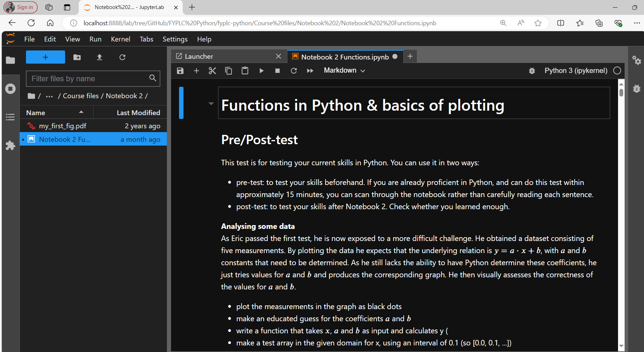Open the Extension Manager puzzle icon
The image size is (644, 352).
tap(10, 145)
